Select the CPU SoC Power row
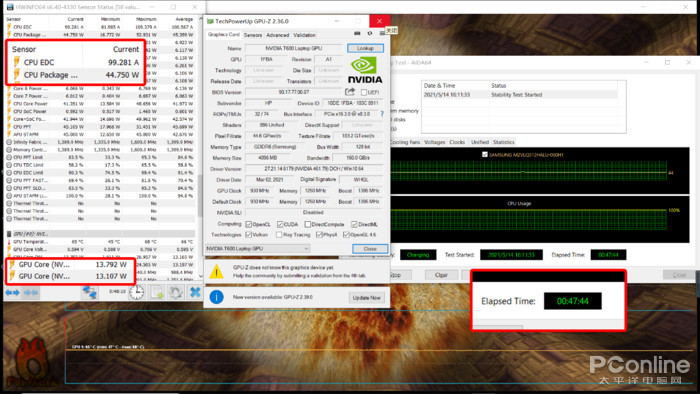This screenshot has width=700, height=394. tap(100, 111)
